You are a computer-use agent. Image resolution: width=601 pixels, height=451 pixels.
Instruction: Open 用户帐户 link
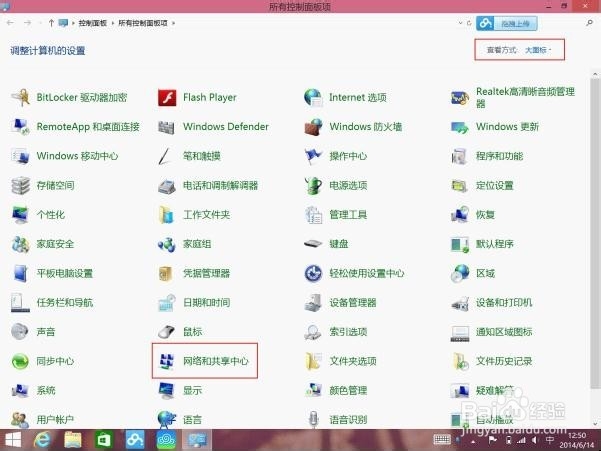point(55,420)
